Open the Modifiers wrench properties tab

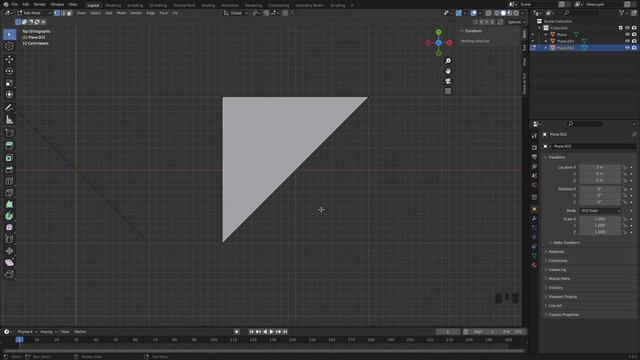click(534, 218)
